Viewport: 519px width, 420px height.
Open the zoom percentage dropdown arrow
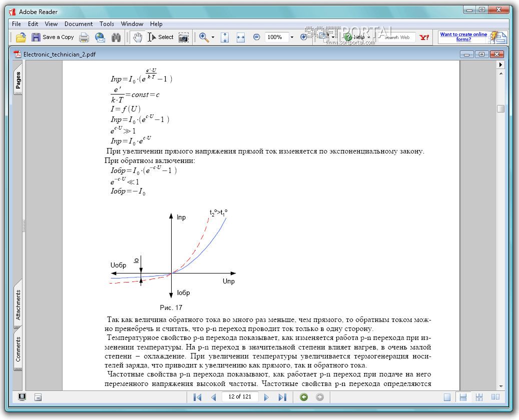click(x=292, y=37)
